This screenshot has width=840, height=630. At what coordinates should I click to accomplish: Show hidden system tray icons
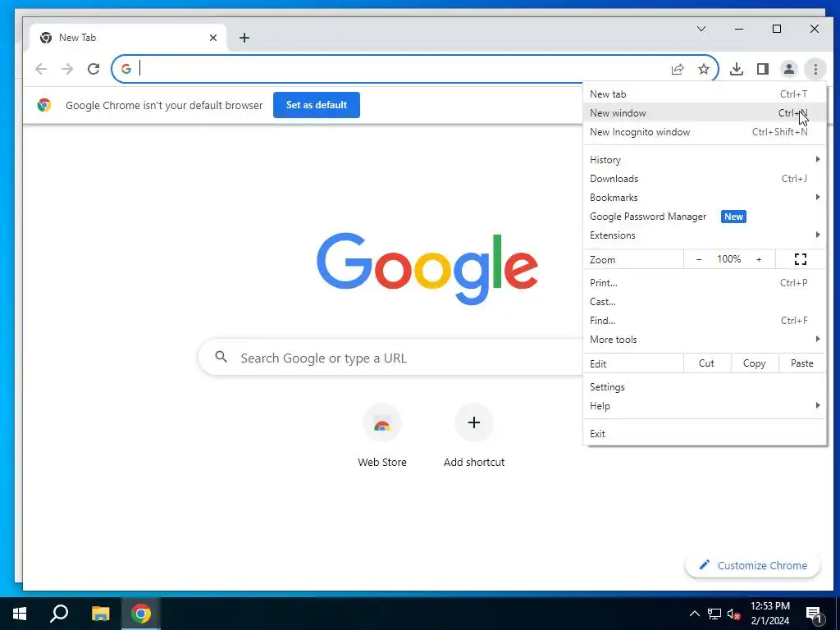point(694,614)
